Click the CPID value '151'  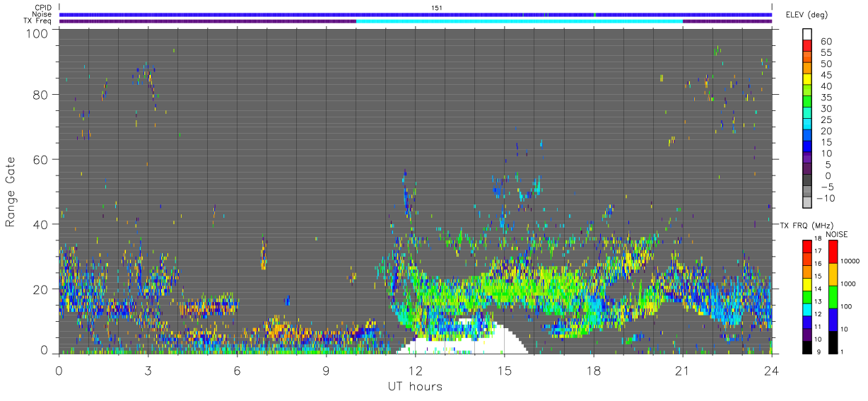pyautogui.click(x=437, y=8)
